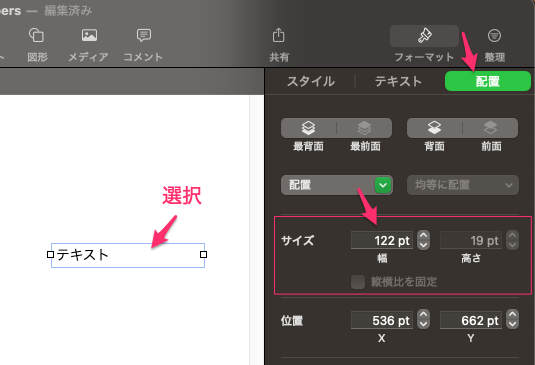
Task: Increase height using 高さ stepper up arrow
Action: coord(512,235)
